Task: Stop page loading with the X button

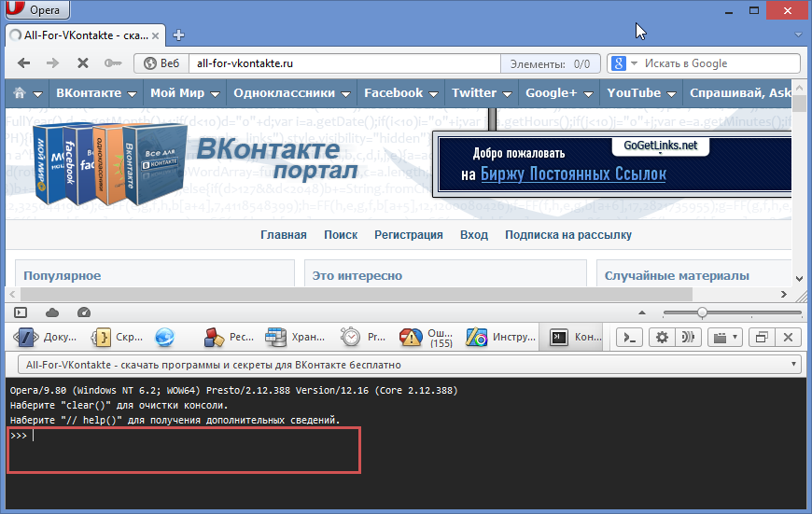Action: coord(82,63)
